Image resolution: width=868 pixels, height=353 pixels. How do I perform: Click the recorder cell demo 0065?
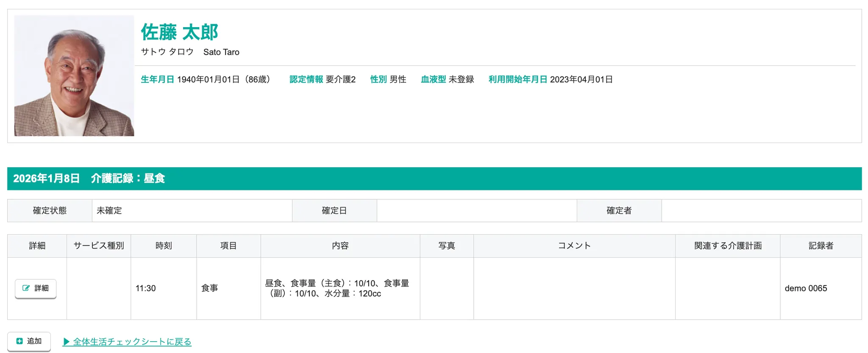pos(821,289)
